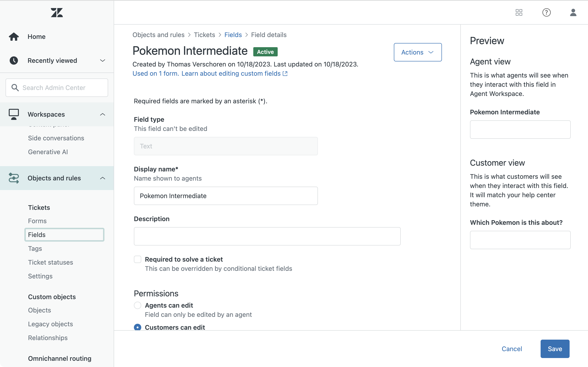Image resolution: width=588 pixels, height=367 pixels.
Task: Open the help question mark icon
Action: [546, 12]
